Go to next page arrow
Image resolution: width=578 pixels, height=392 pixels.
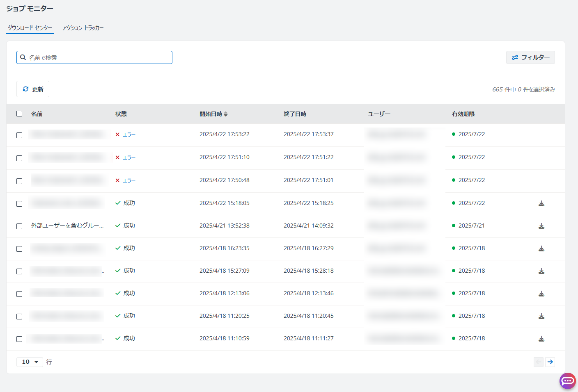[550, 362]
